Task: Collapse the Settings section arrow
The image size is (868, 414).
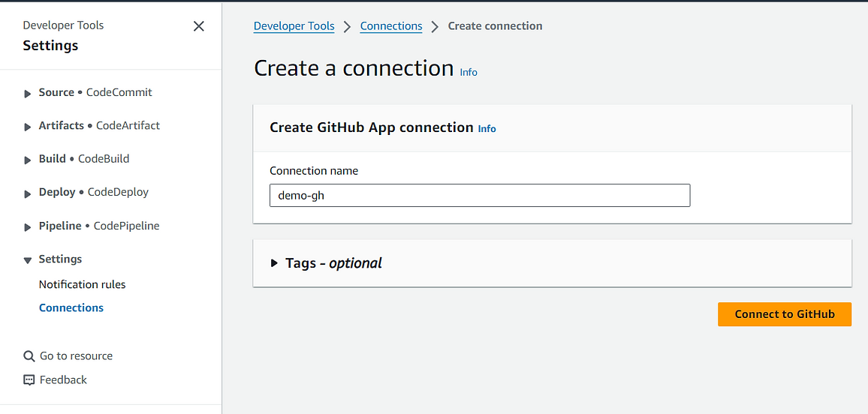Action: [28, 260]
